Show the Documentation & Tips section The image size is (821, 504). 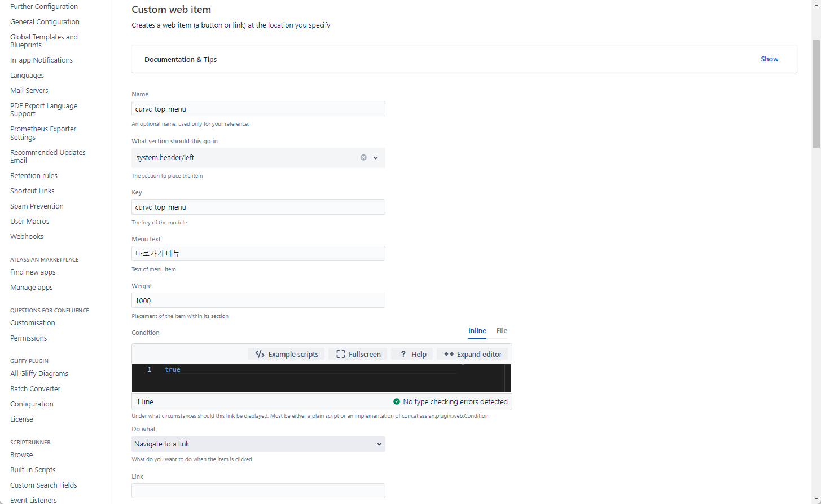pyautogui.click(x=769, y=59)
